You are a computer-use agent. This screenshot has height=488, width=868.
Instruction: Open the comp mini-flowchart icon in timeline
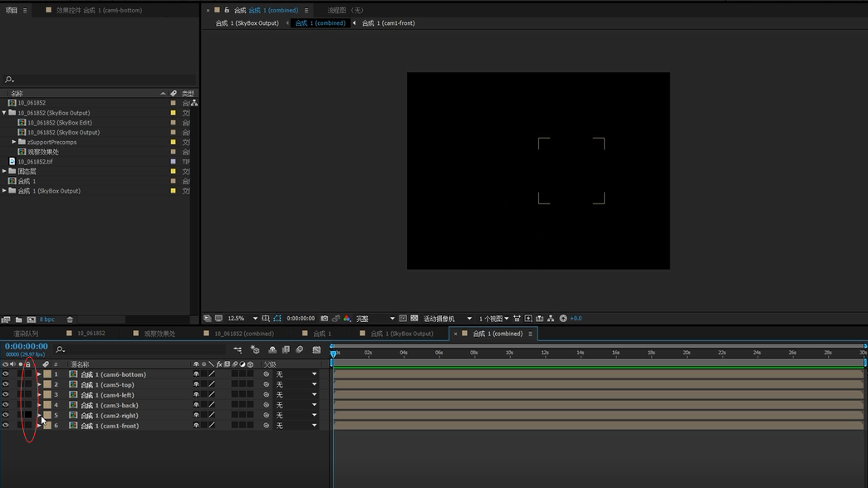[x=238, y=349]
